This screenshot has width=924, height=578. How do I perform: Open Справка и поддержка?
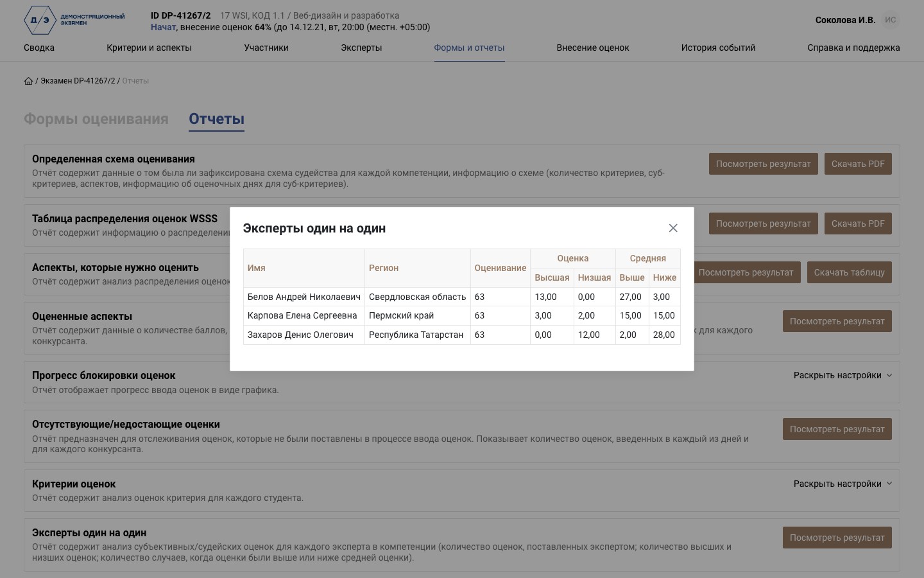pyautogui.click(x=853, y=48)
